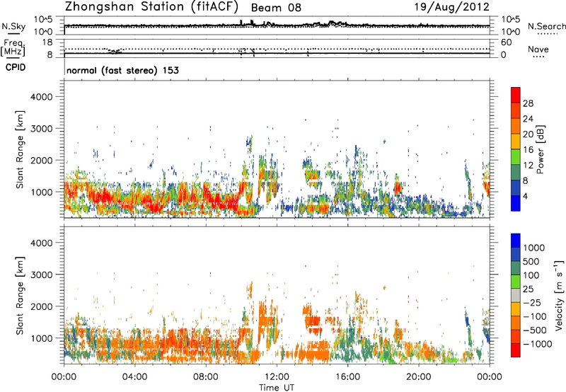This screenshot has height=392, width=566.
Task: Click the date '19/Aug/2012'
Action: click(x=451, y=7)
